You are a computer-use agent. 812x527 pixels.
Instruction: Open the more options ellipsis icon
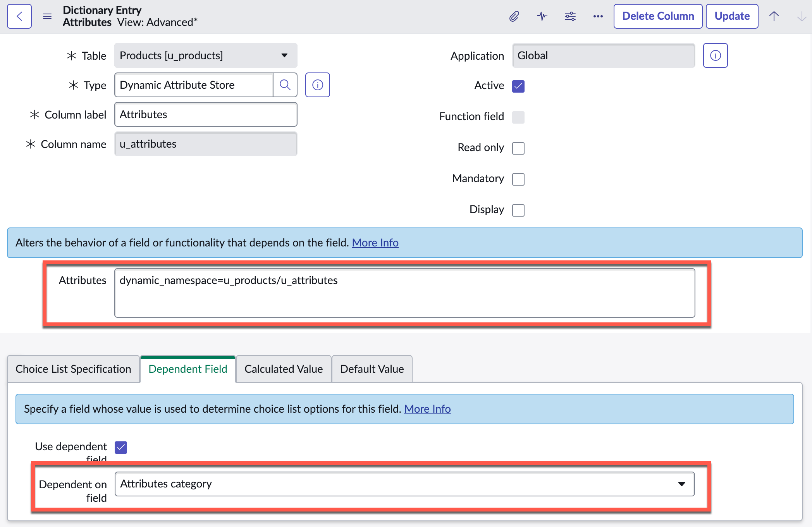click(x=598, y=16)
